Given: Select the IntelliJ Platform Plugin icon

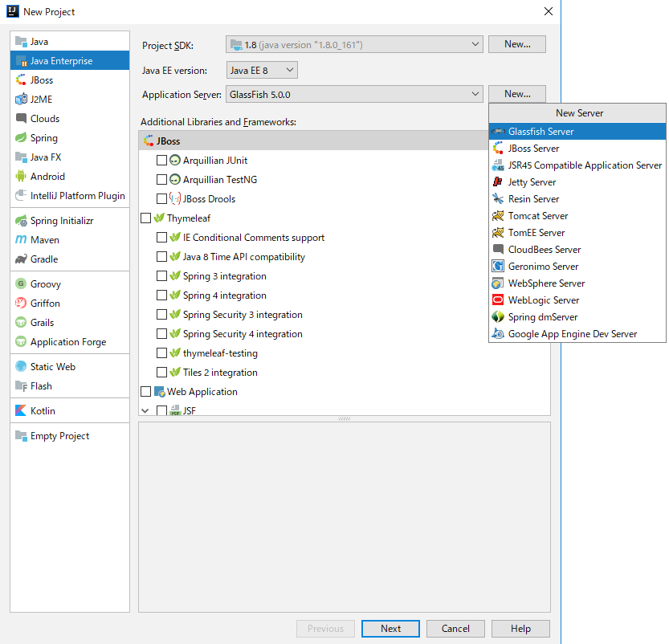Looking at the screenshot, I should (x=21, y=195).
